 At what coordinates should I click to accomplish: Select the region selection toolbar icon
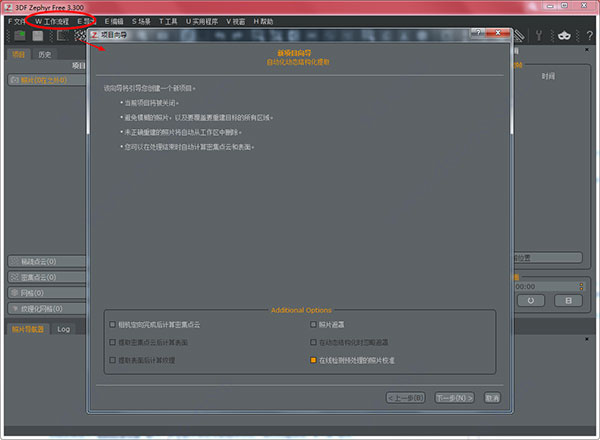(62, 36)
